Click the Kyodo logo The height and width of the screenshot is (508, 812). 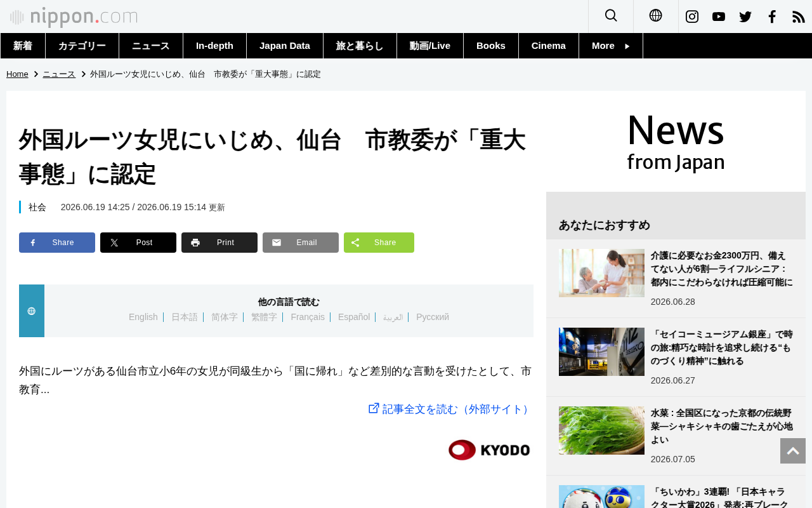(x=489, y=450)
